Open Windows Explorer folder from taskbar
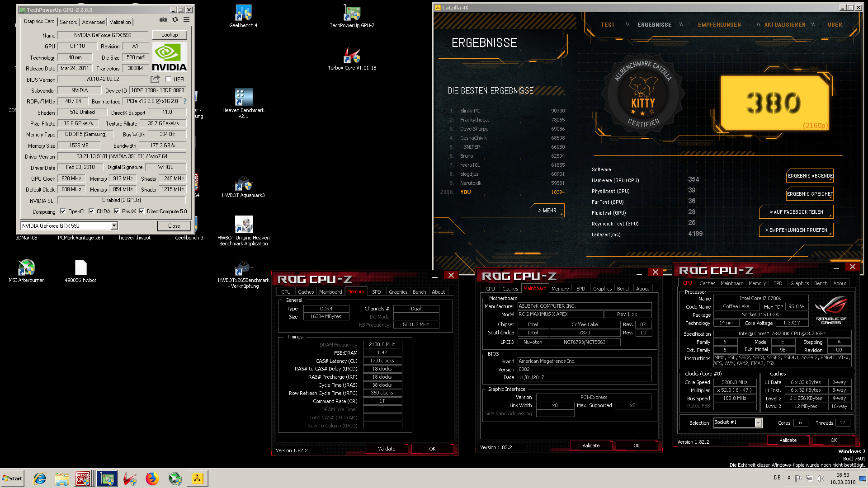 (x=62, y=479)
